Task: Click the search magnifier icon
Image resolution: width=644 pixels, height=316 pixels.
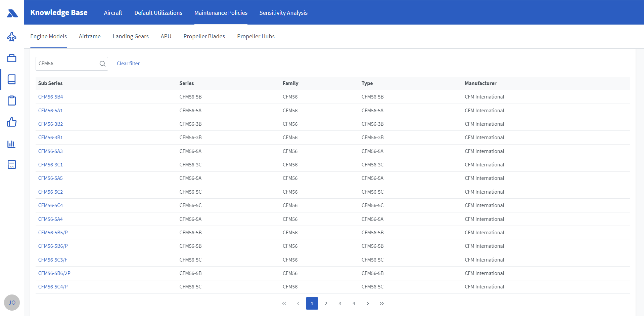Action: click(102, 64)
